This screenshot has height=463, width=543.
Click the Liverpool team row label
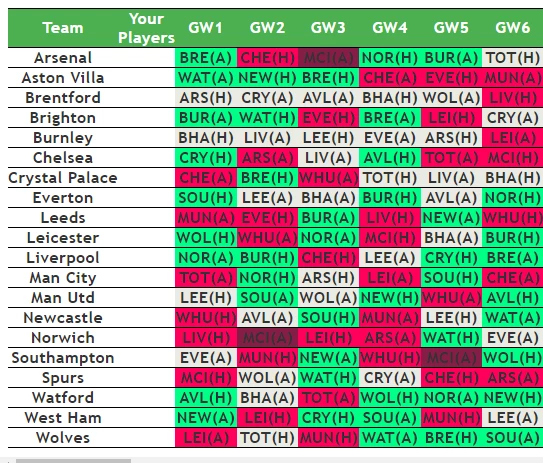[x=63, y=258]
